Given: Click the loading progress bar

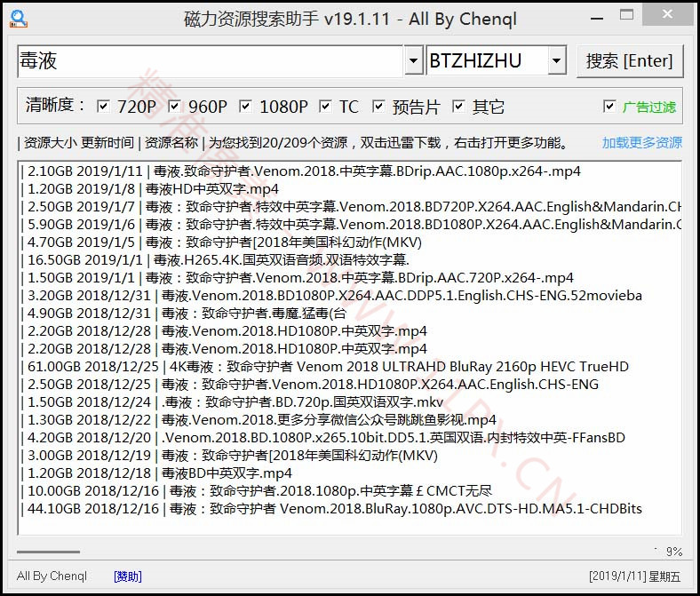Looking at the screenshot, I should (48, 552).
